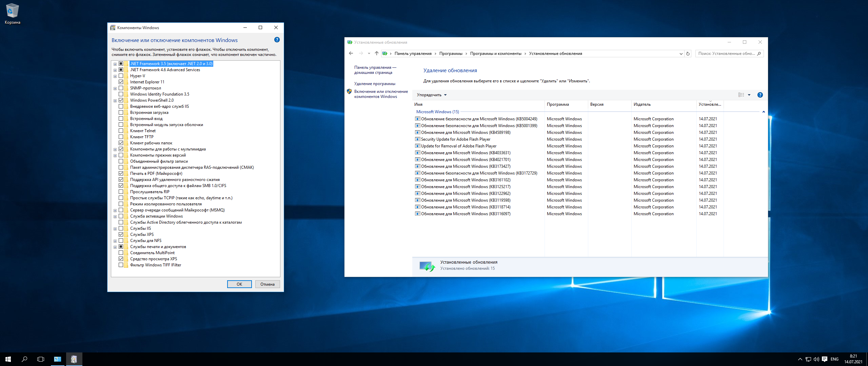The image size is (868, 366).
Task: Enable Windows Identity Foundation 3.5 checkbox
Action: click(x=121, y=94)
